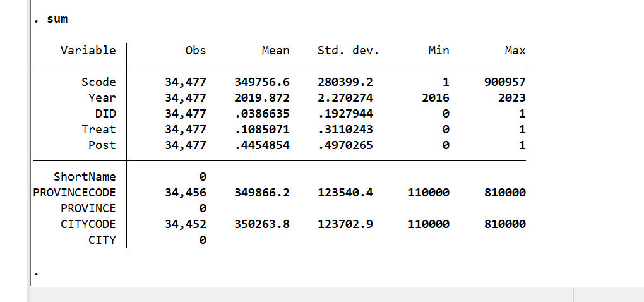Select CITYCODE mean 350263.8

click(262, 224)
